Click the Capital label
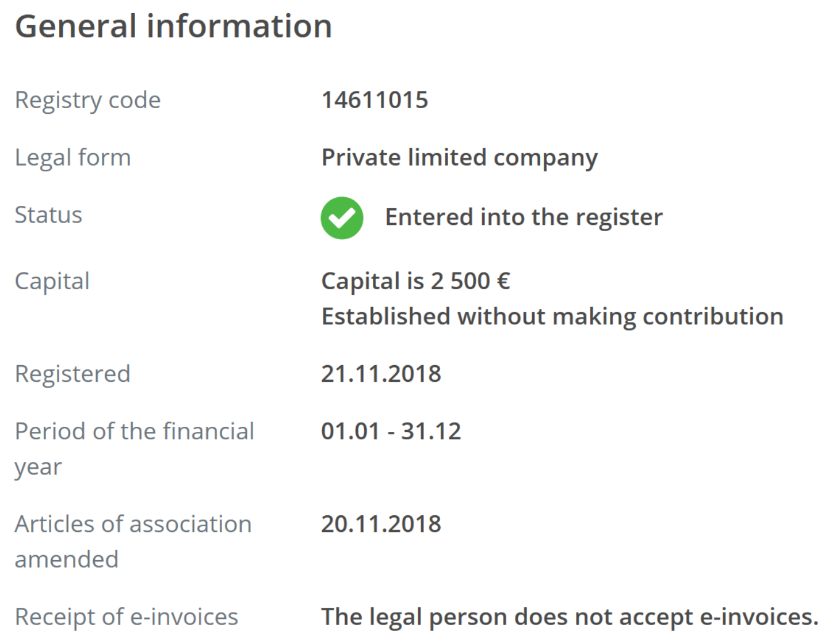The height and width of the screenshot is (643, 840). (x=52, y=282)
